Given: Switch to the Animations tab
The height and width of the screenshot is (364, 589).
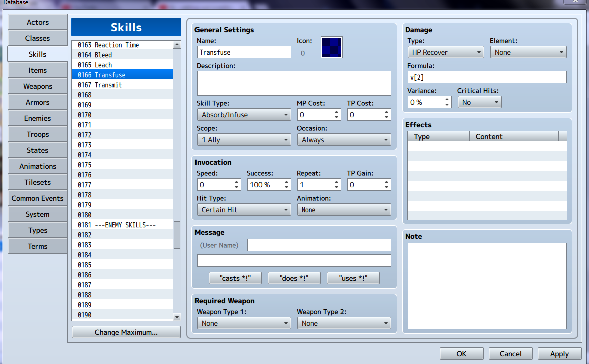Looking at the screenshot, I should 37,166.
